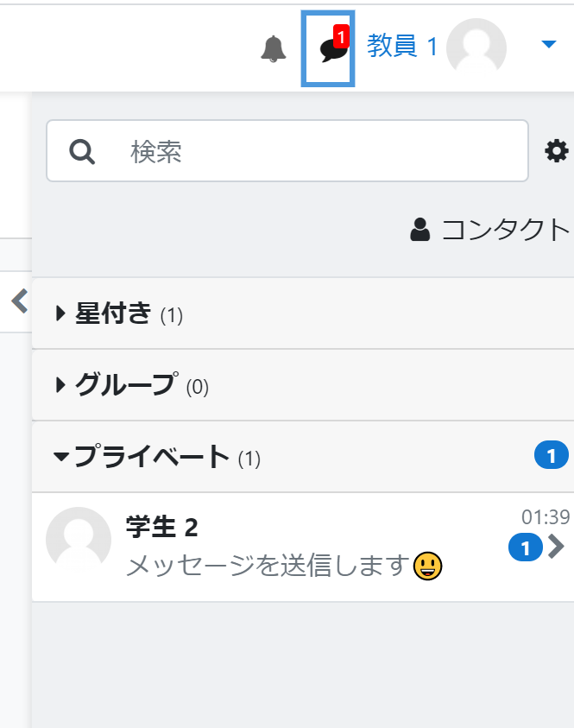
Task: Open messaging settings gear icon
Action: [557, 151]
